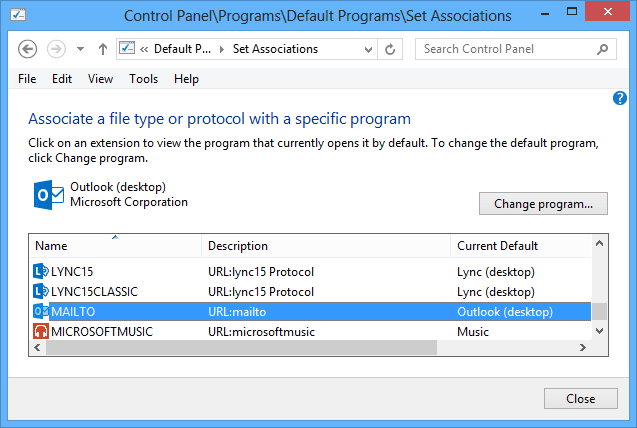This screenshot has height=428, width=637.
Task: Sort by the Description column header
Action: [x=326, y=246]
